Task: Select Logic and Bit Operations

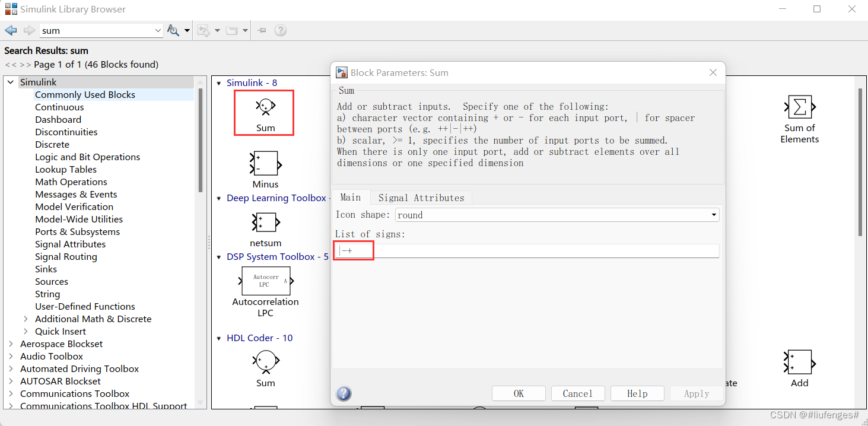Action: click(x=87, y=157)
